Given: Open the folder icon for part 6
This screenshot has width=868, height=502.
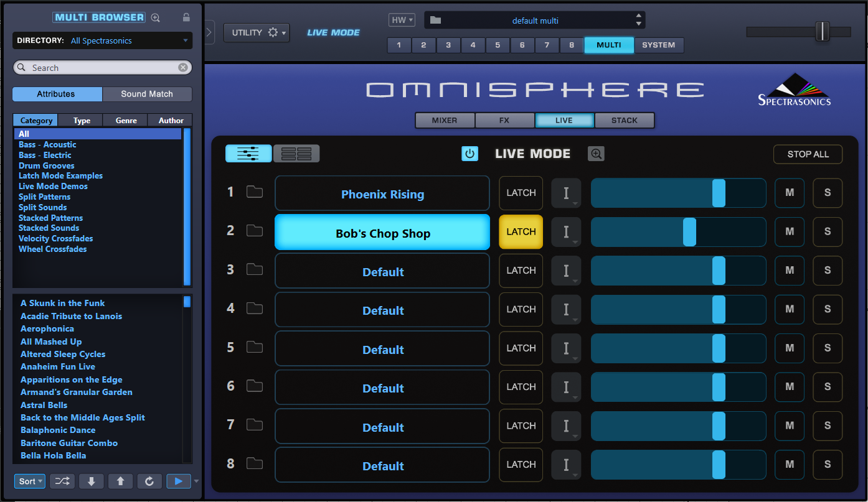Looking at the screenshot, I should pyautogui.click(x=255, y=386).
